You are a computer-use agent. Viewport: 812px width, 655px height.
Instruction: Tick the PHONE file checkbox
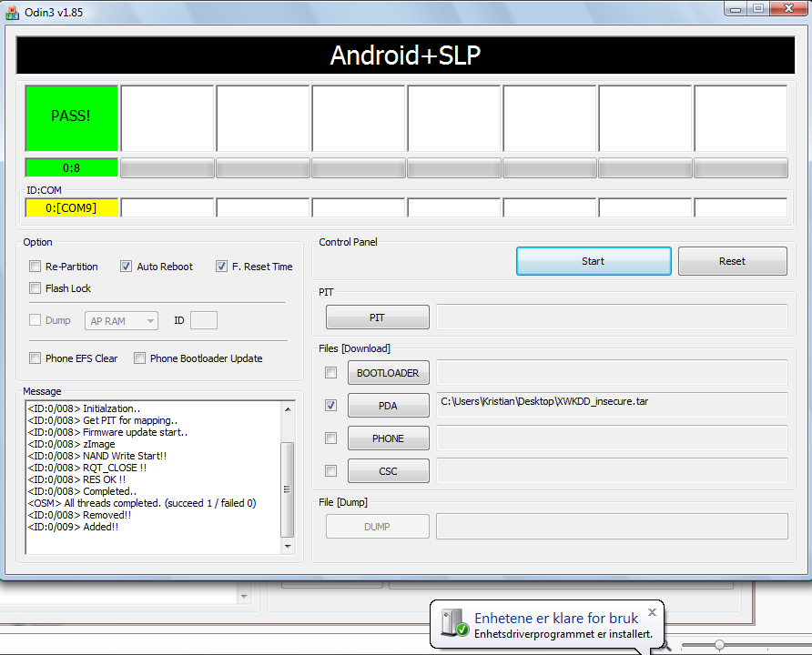click(x=331, y=438)
